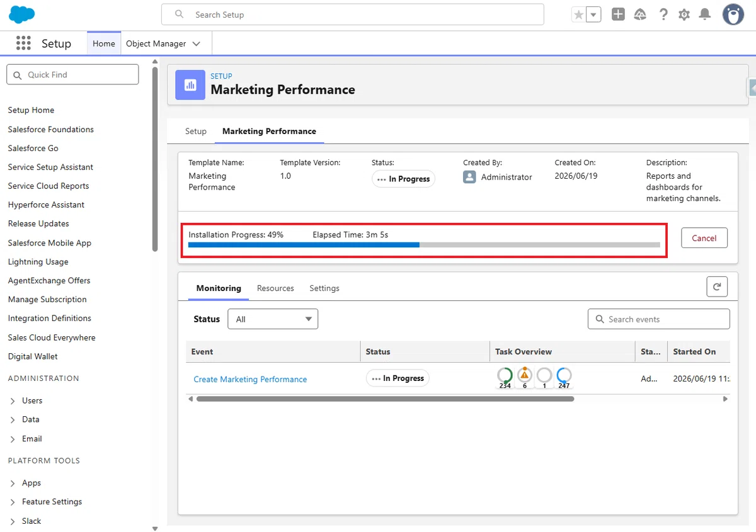
Task: Open Service Cloud Reports
Action: coord(49,186)
